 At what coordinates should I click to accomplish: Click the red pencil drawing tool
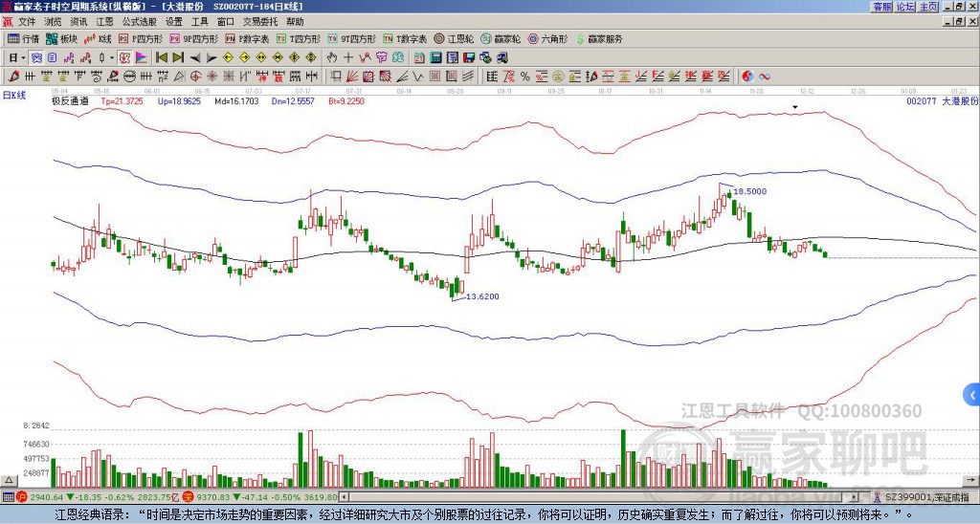tap(13, 76)
